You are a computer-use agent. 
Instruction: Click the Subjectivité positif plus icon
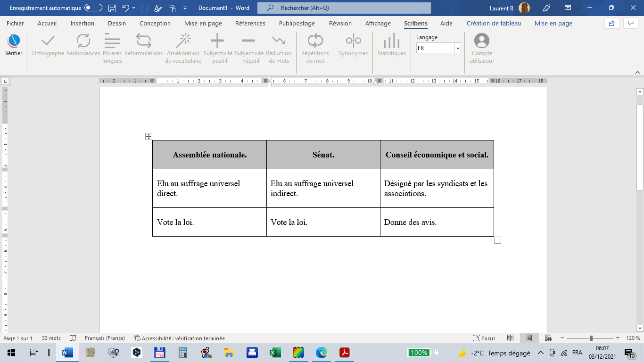[x=217, y=41]
